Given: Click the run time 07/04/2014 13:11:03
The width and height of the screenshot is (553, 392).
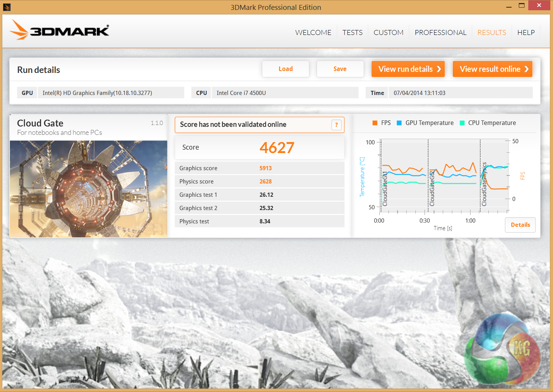Looking at the screenshot, I should tap(420, 93).
